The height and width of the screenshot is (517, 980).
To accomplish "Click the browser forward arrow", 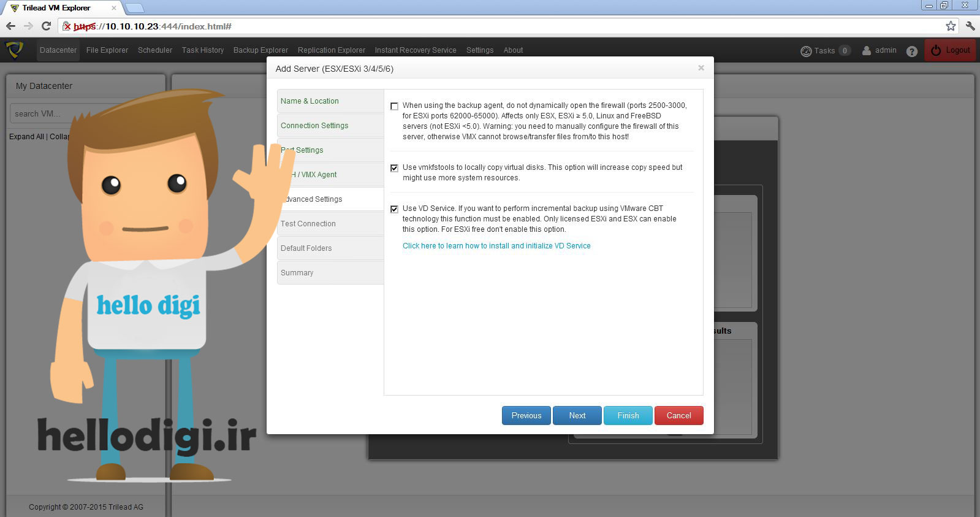I will point(28,26).
